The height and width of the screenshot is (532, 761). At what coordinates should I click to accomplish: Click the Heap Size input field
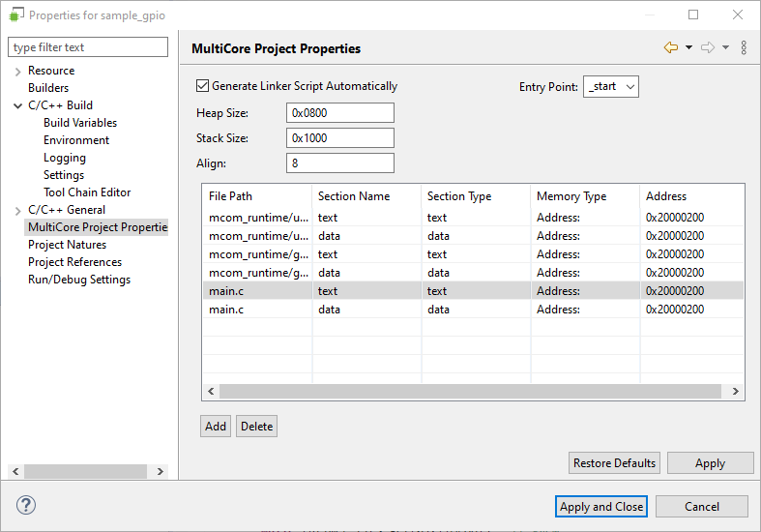click(340, 113)
